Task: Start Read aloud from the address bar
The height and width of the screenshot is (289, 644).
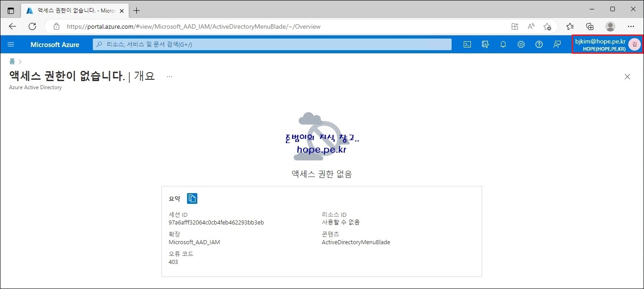Action: coord(531,26)
